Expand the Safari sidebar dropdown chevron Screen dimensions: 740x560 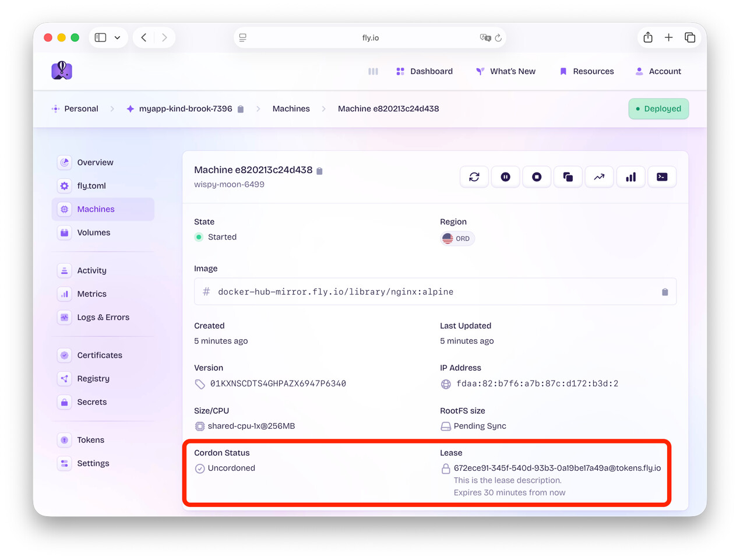pyautogui.click(x=117, y=38)
